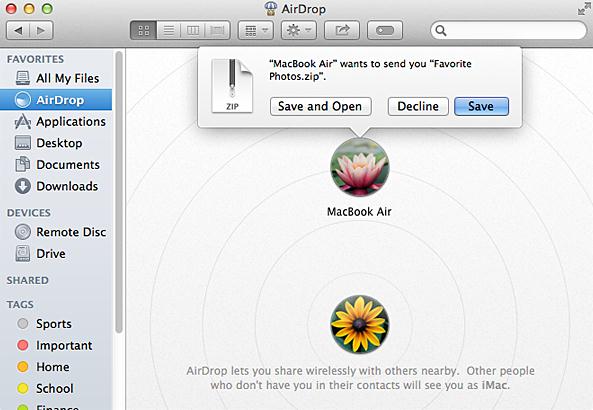
Task: Click the Desktop sidebar icon
Action: [23, 143]
